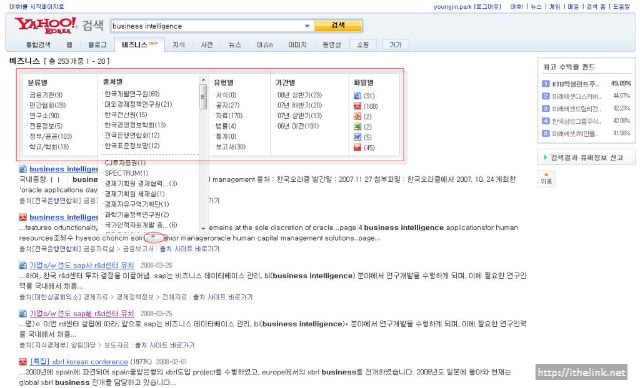Click the 출처별 list scrollbar thumb
Screen dimensions: 640x388
(203, 97)
